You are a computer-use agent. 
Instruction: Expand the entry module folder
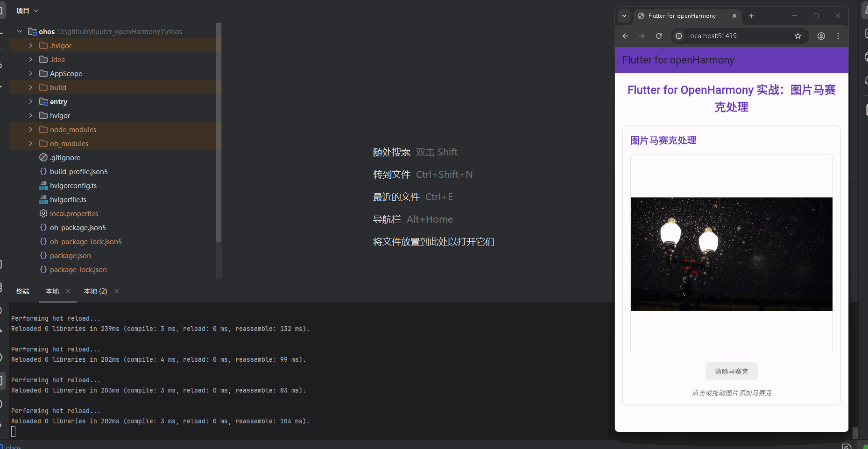[x=30, y=101]
